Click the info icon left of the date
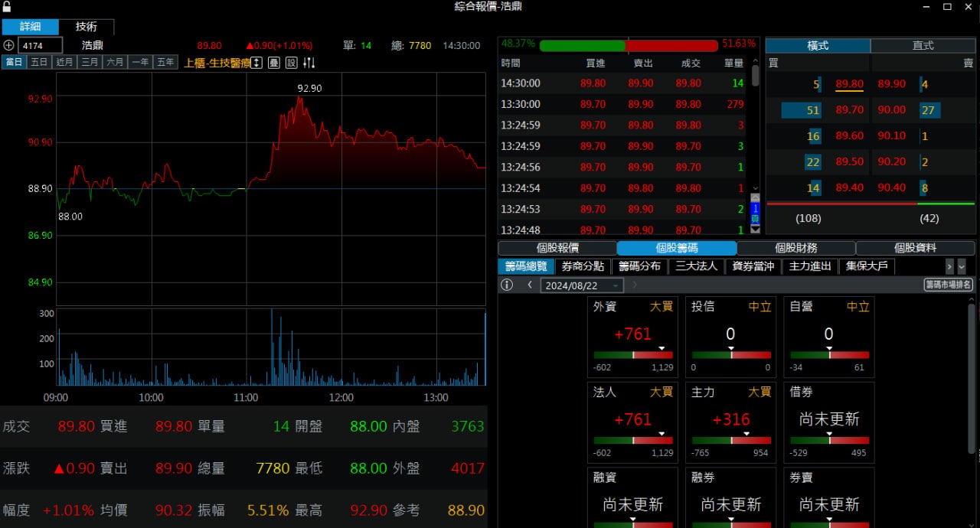The width and height of the screenshot is (980, 528). pyautogui.click(x=507, y=285)
